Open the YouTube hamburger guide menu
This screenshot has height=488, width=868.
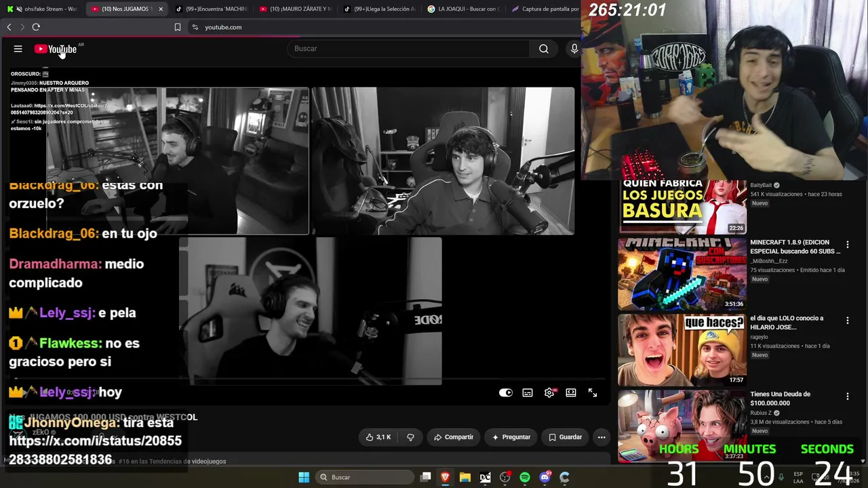click(18, 49)
